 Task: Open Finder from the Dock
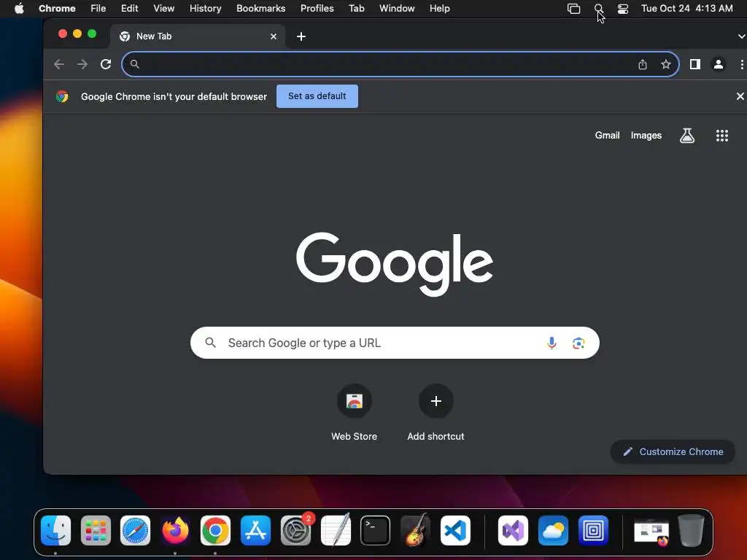click(x=55, y=531)
